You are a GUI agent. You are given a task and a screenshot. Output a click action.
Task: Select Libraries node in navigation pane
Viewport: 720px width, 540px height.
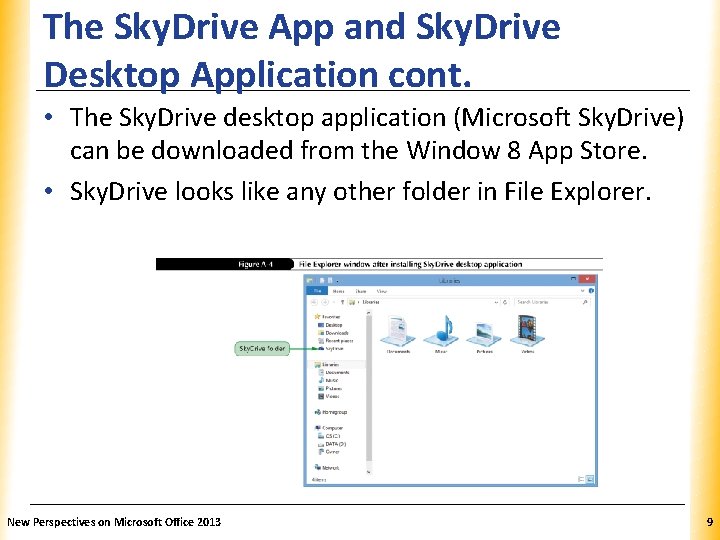(x=327, y=365)
